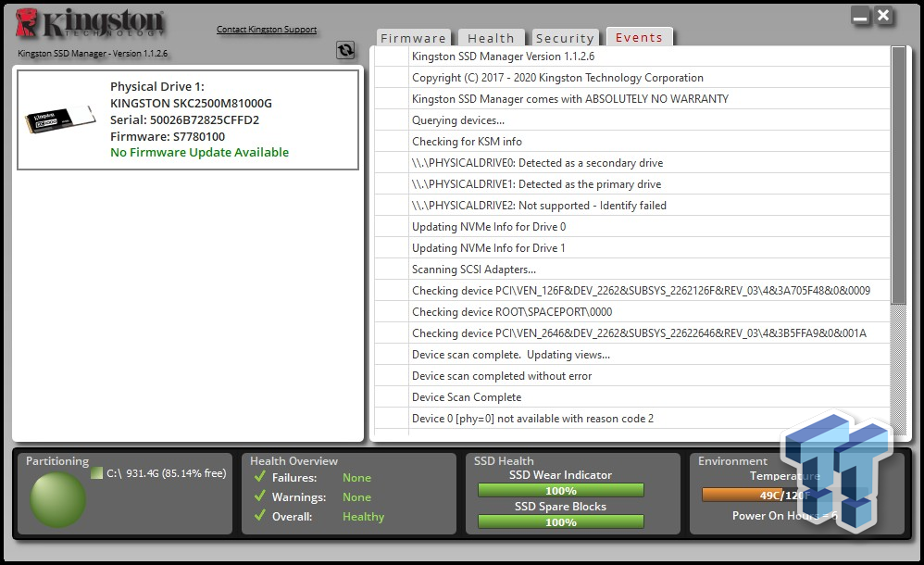Select the 'Scanning SCSI Adapters...' row
This screenshot has height=565, width=924.
tap(632, 269)
